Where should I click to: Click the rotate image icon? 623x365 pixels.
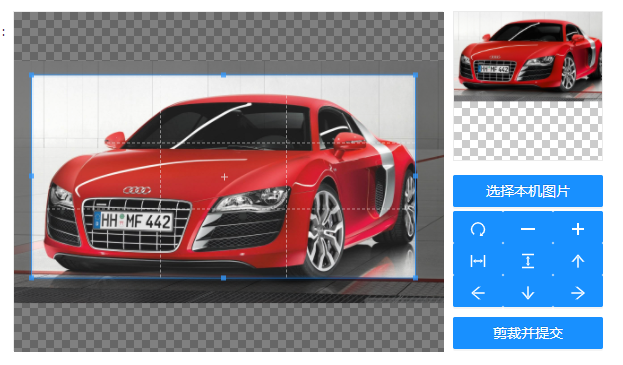click(x=478, y=229)
